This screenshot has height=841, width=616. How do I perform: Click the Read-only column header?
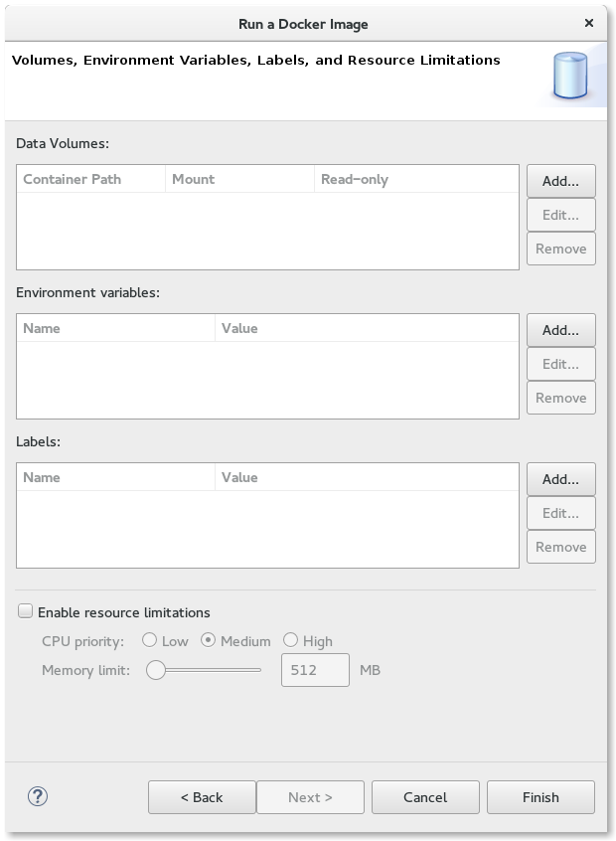coord(416,179)
